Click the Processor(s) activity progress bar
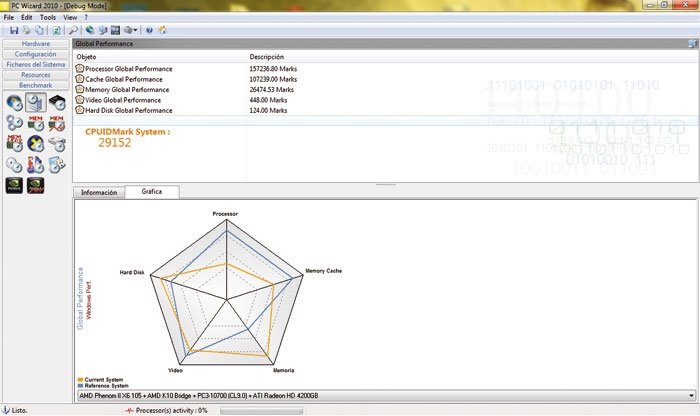 click(262, 411)
